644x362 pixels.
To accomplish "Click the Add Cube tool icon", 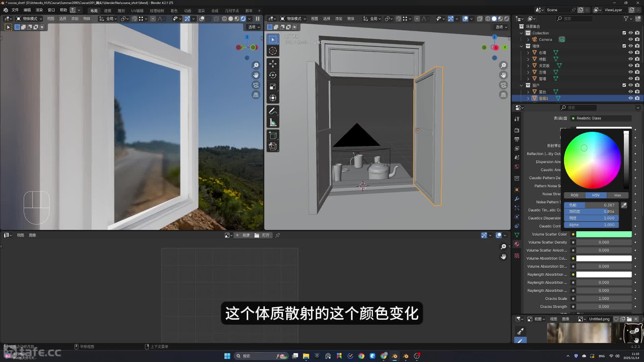I will (x=273, y=135).
